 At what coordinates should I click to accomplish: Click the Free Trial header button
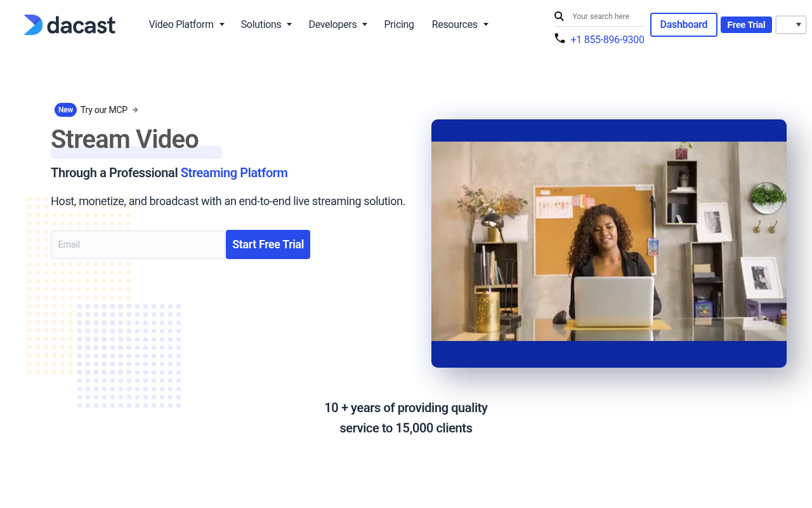[746, 25]
